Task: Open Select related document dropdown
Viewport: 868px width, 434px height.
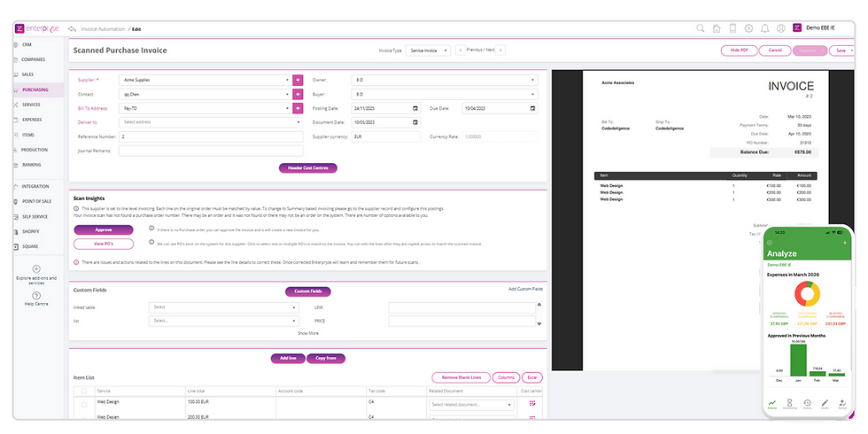Action: (471, 405)
